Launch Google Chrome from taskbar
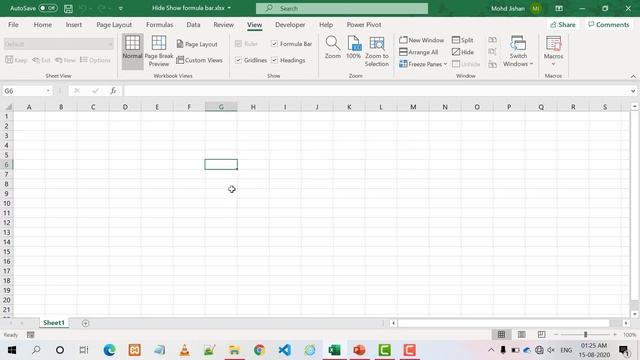 259,350
